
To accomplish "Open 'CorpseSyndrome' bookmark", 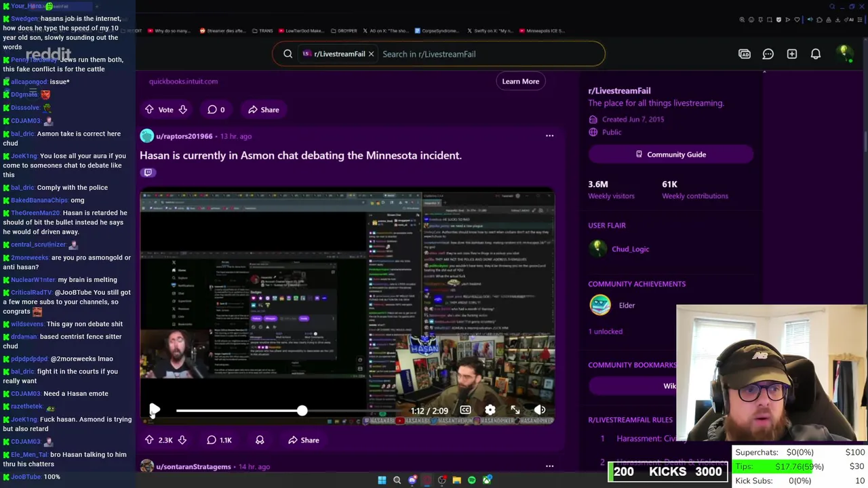I will click(x=436, y=30).
